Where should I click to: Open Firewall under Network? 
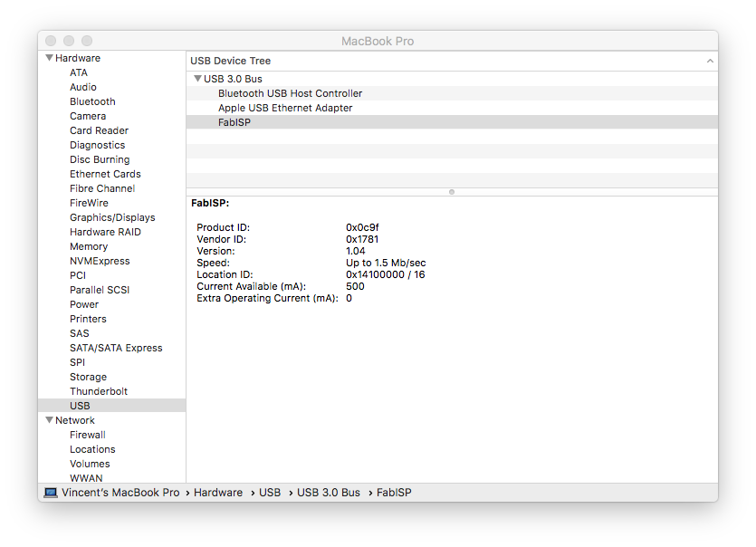click(x=87, y=435)
